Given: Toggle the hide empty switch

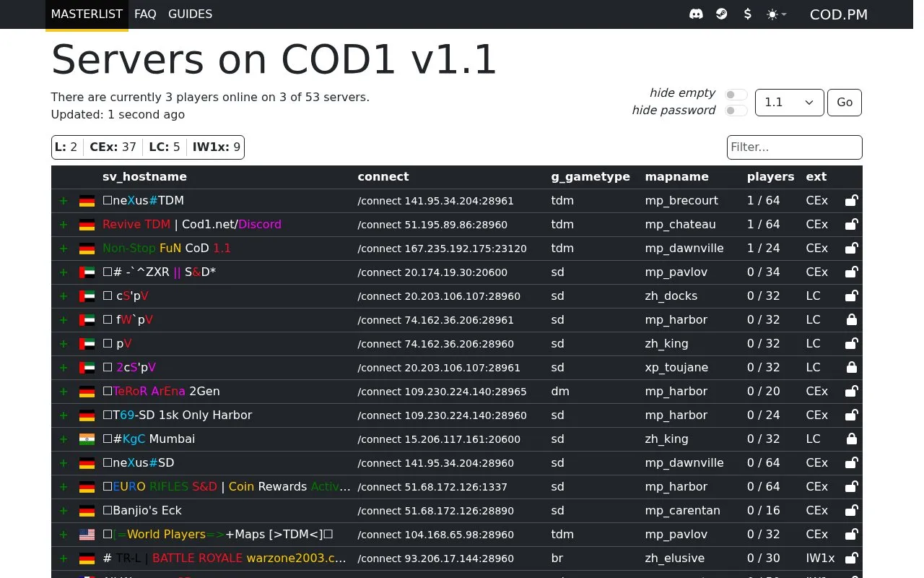Looking at the screenshot, I should (736, 95).
